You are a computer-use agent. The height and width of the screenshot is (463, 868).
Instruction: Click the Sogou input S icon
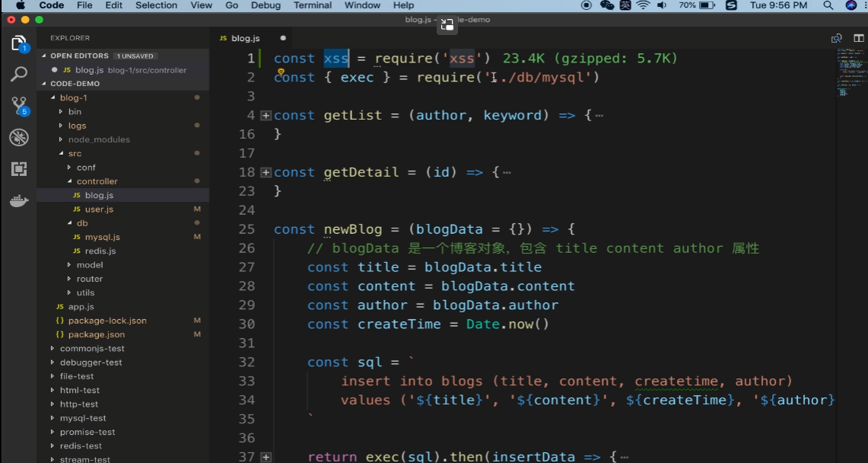pyautogui.click(x=731, y=5)
